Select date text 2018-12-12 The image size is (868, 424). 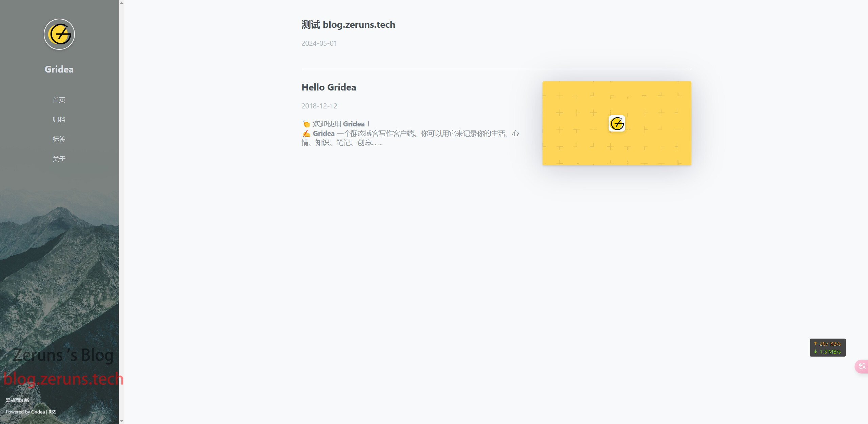pos(319,106)
